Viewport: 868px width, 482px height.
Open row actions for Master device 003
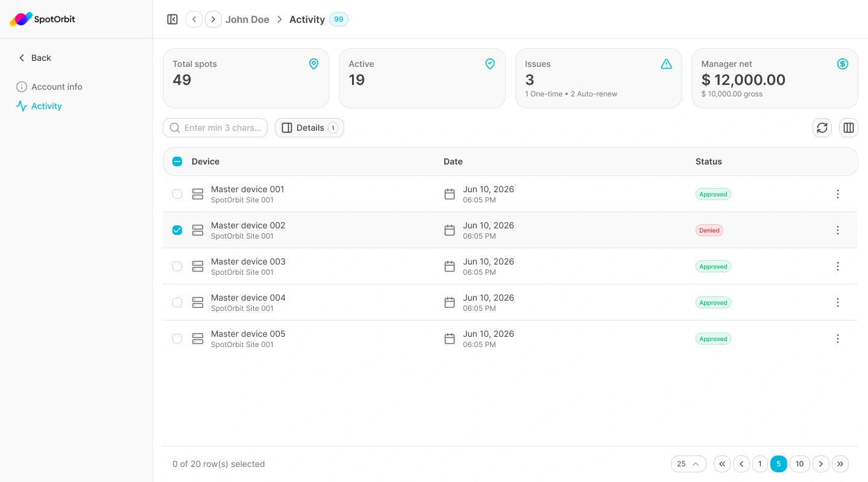pos(838,266)
